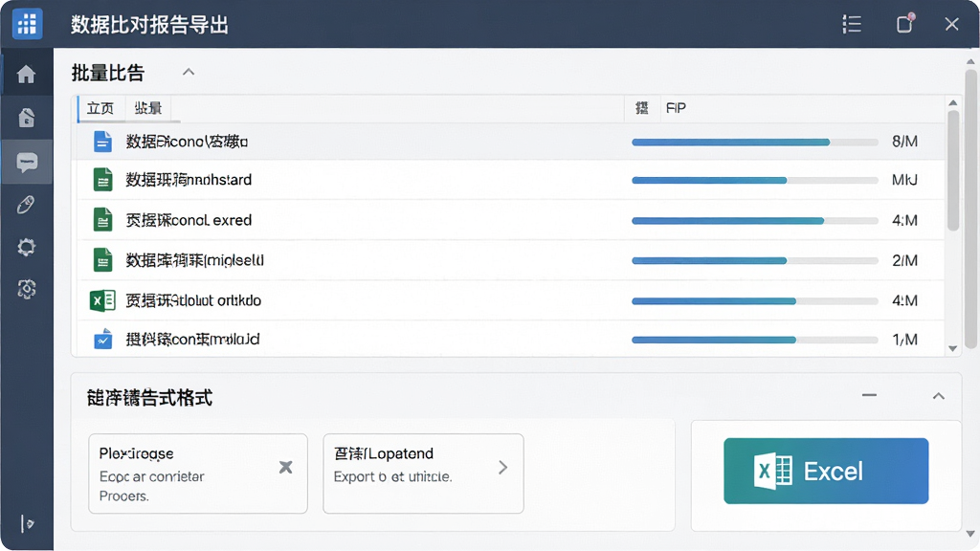The image size is (980, 551).
Task: Click the "Plexiroage" card title
Action: (x=136, y=453)
